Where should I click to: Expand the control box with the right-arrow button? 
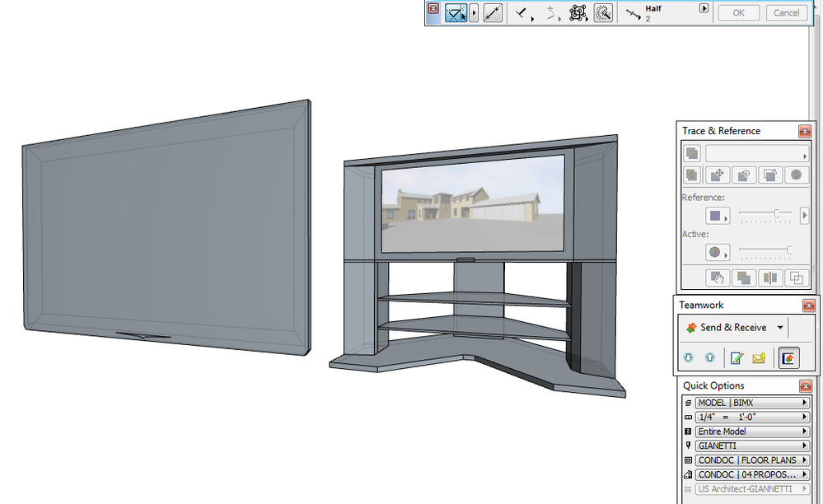coord(704,8)
